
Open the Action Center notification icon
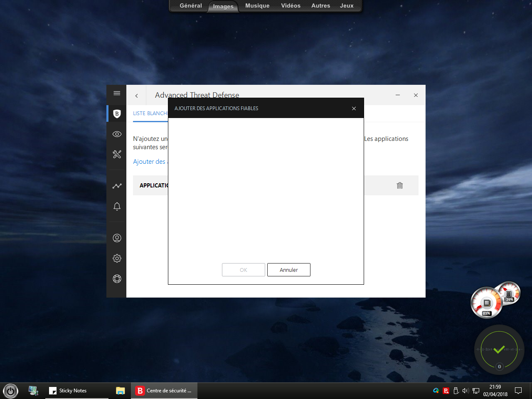(x=518, y=391)
